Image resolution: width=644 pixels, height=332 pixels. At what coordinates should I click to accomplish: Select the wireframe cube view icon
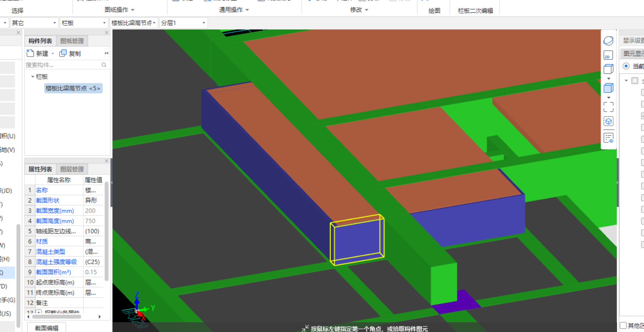[x=608, y=69]
